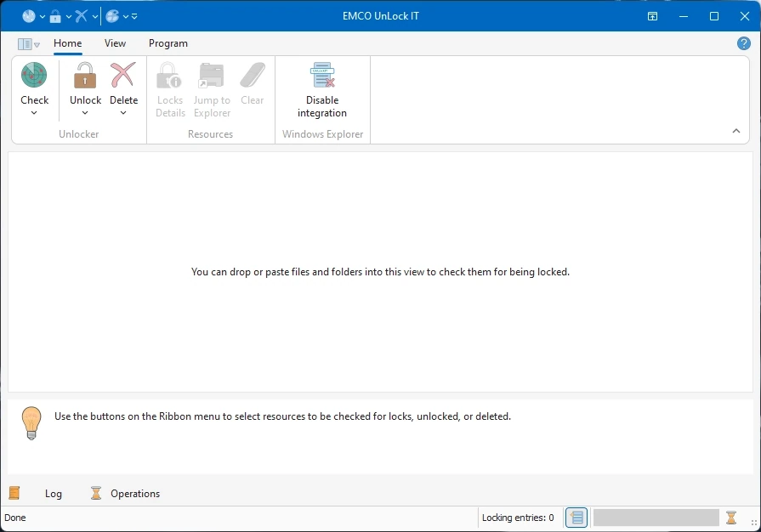Screen dimensions: 761x532
Task: Open Customize Quick Access Toolbar arrow
Action: (134, 16)
